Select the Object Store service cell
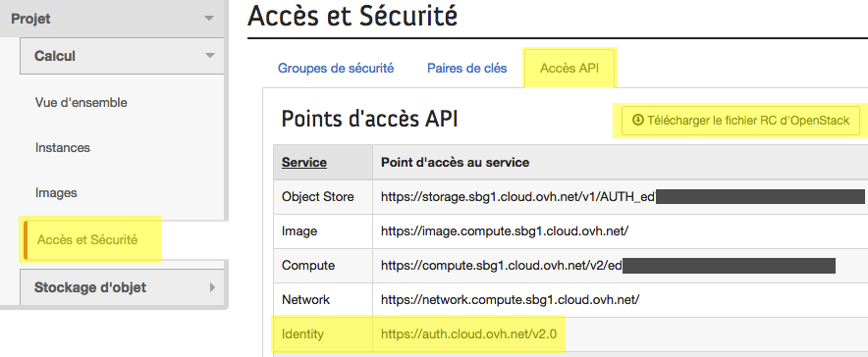 click(x=323, y=197)
